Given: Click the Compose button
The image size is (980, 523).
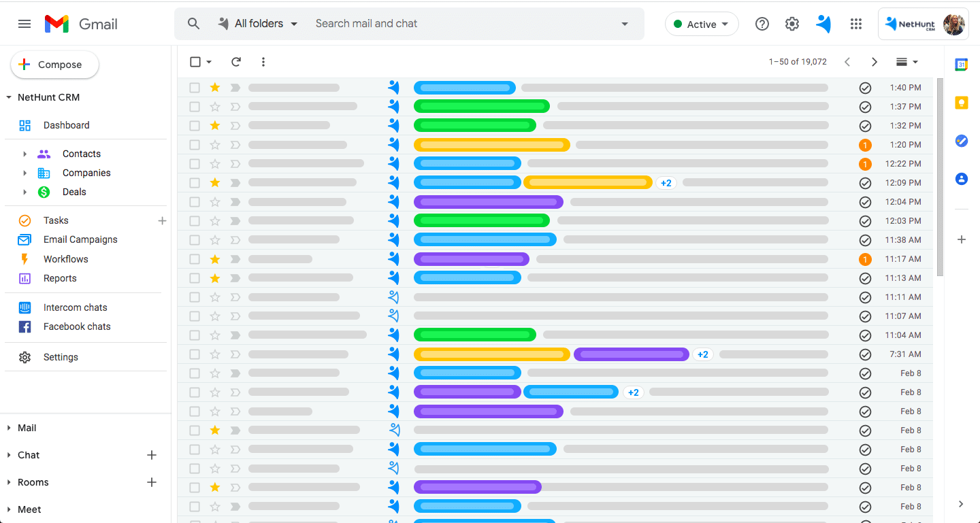Looking at the screenshot, I should 54,65.
